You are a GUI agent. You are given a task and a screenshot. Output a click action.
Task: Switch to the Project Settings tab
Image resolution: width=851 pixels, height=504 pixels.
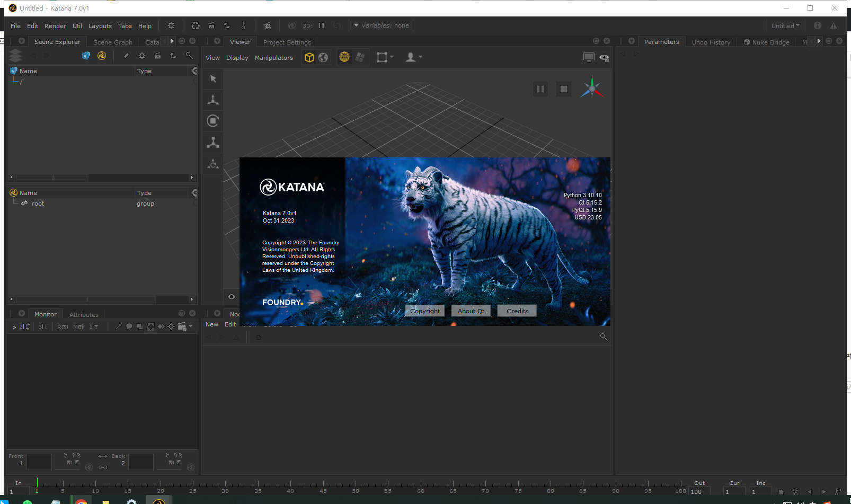pos(287,42)
